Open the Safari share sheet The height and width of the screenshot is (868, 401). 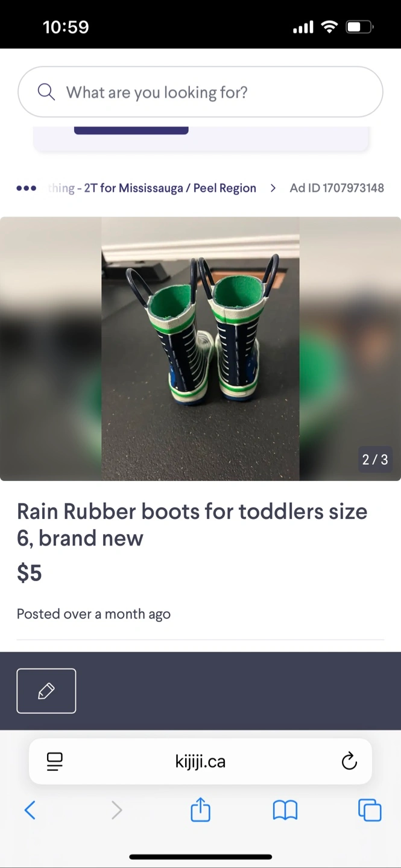[x=200, y=810]
